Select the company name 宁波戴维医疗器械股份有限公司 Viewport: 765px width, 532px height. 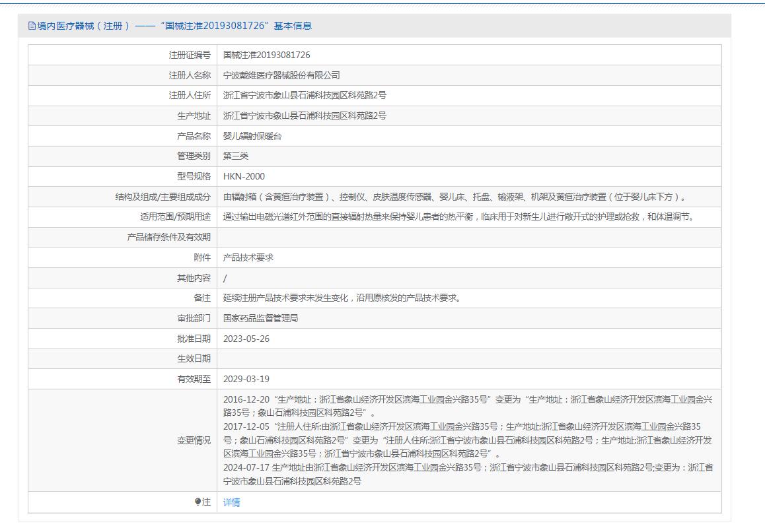281,75
